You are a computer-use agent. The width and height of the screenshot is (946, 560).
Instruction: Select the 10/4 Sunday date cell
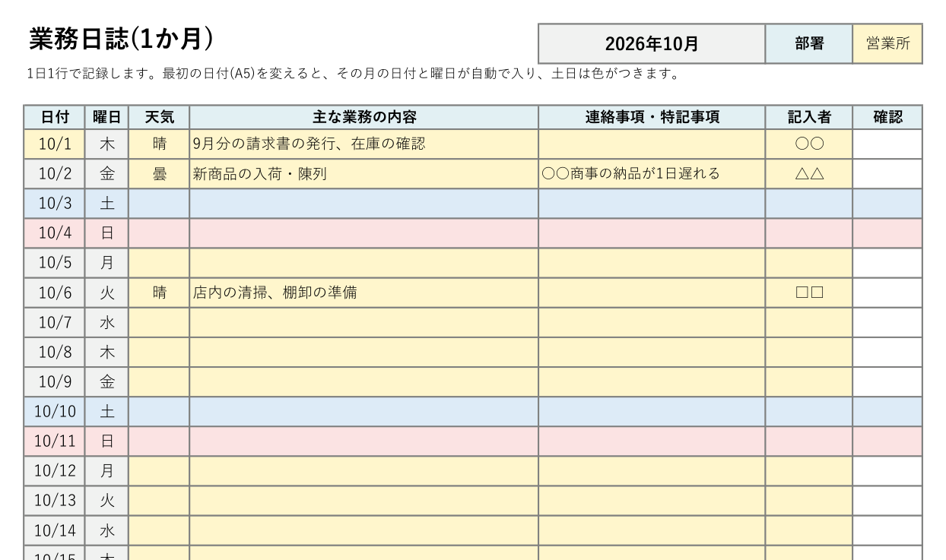pyautogui.click(x=54, y=233)
